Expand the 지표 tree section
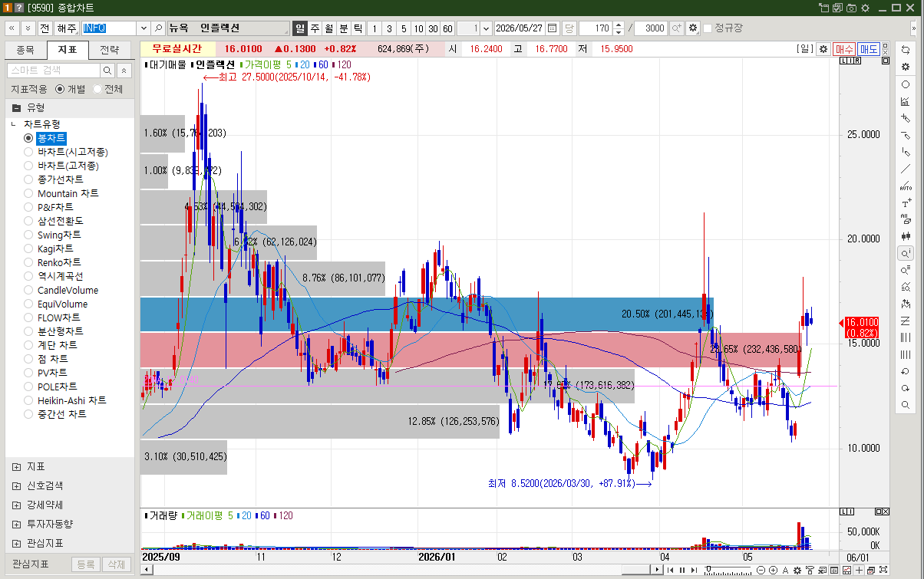 tap(16, 466)
